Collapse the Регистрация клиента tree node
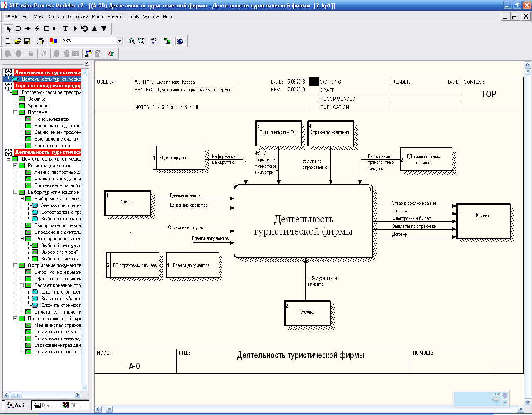Screen dimensions: 532x415 [15, 166]
